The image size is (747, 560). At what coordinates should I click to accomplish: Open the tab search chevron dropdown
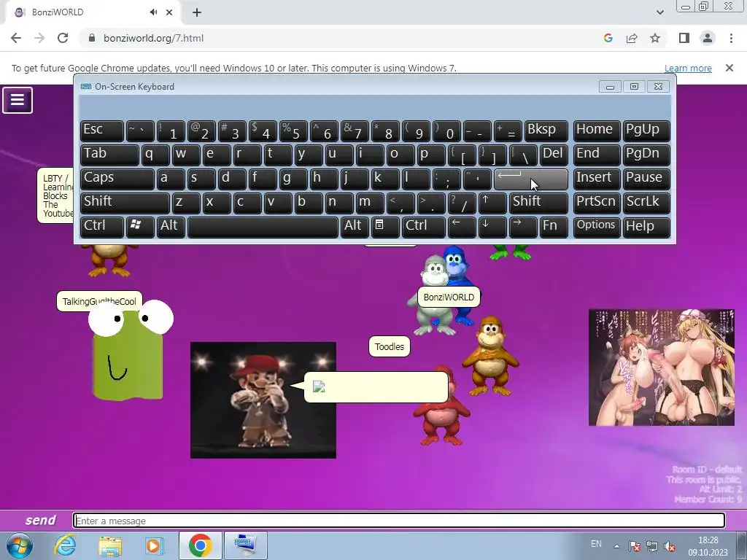pos(659,12)
